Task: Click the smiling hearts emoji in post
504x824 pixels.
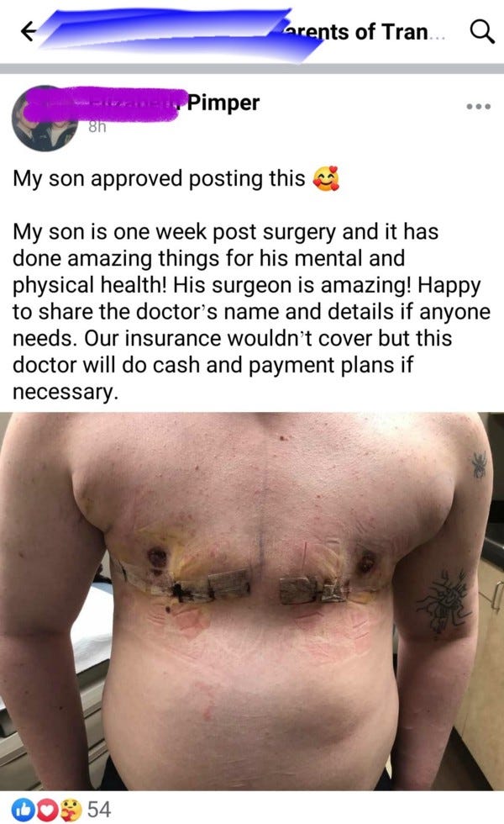Action: coord(326,178)
